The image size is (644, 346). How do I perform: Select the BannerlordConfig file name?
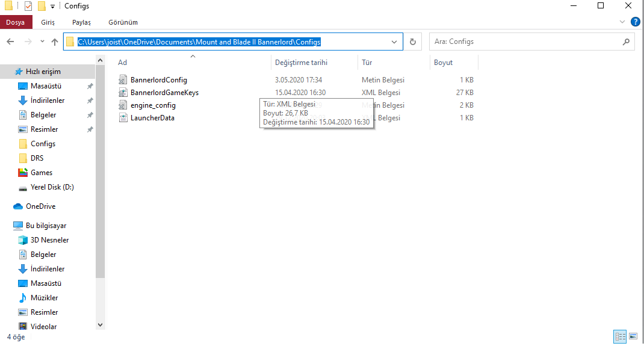click(158, 80)
